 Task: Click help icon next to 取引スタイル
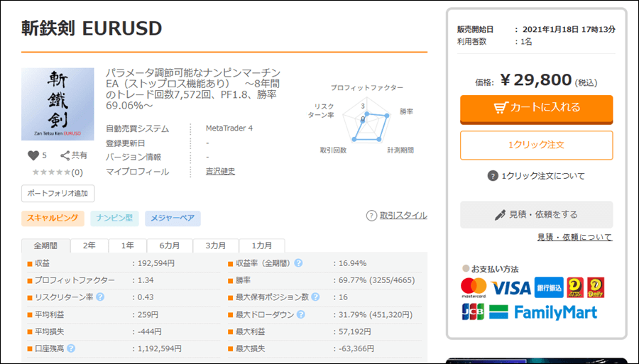click(371, 216)
